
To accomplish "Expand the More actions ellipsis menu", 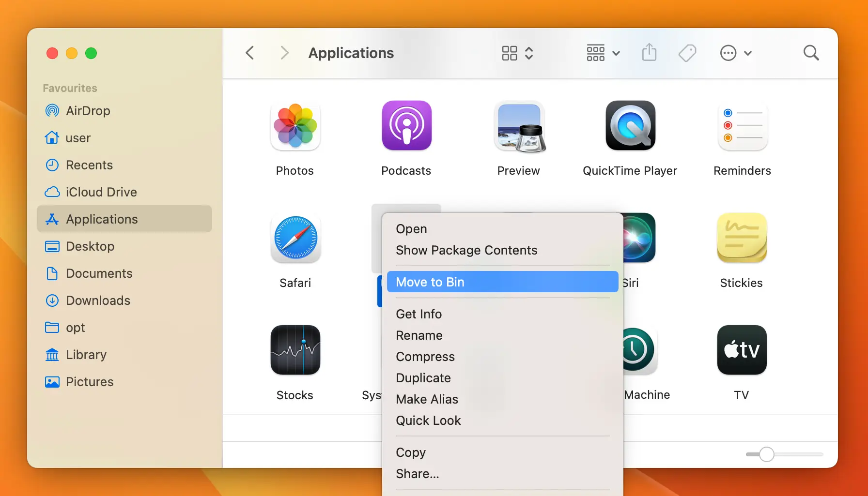I will pos(735,53).
